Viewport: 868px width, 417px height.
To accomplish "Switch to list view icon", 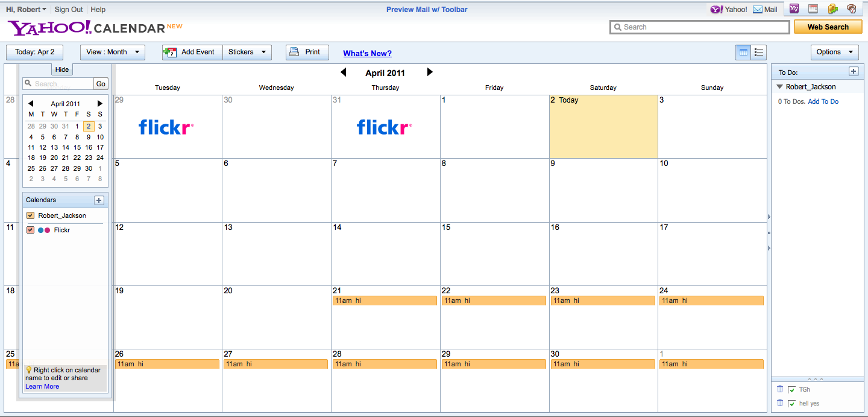I will point(759,53).
